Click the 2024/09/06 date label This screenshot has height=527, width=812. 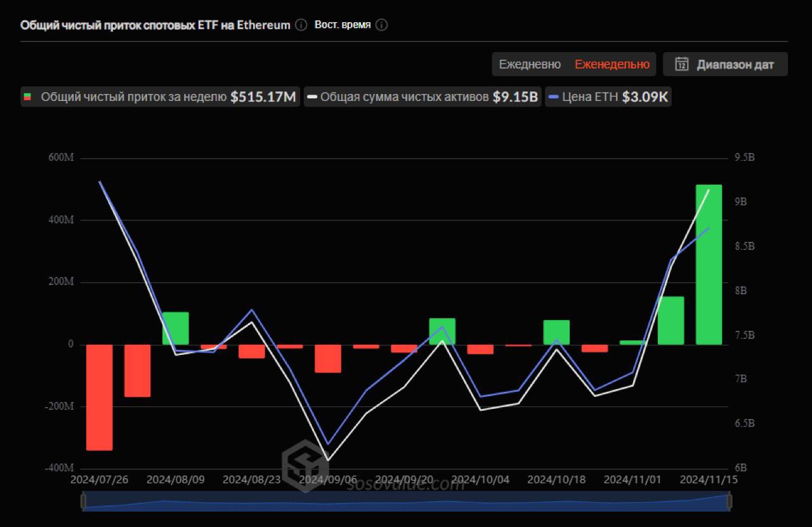tap(328, 479)
